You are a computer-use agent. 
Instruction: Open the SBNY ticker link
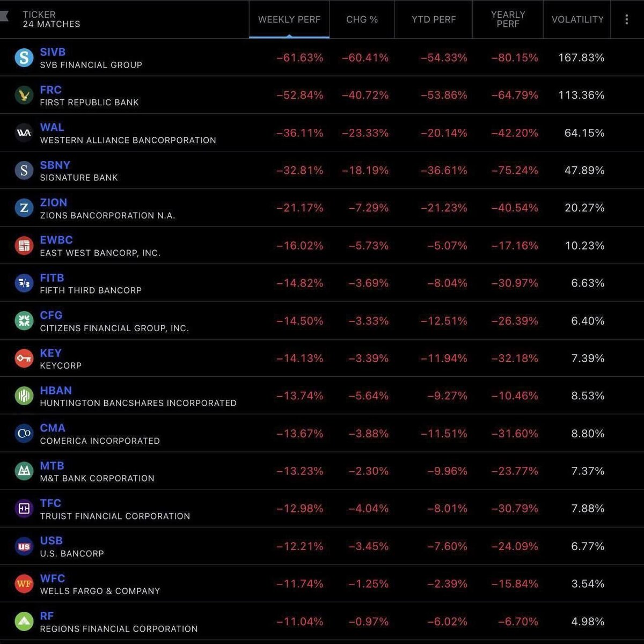pyautogui.click(x=55, y=165)
